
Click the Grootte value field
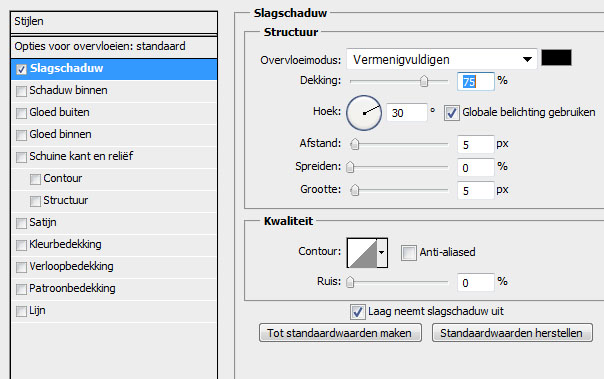tap(476, 190)
